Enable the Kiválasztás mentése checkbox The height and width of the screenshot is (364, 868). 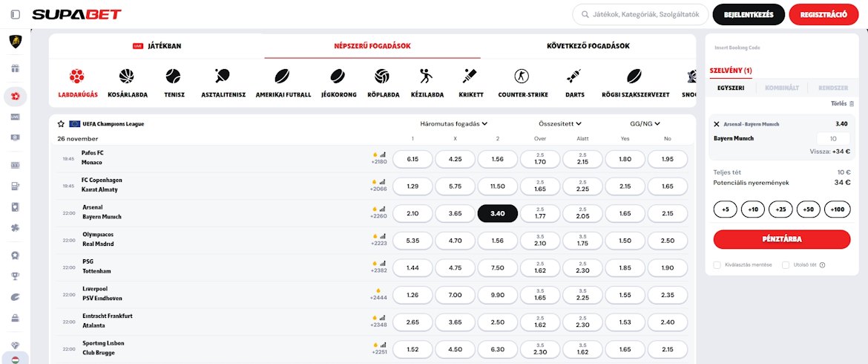717,264
